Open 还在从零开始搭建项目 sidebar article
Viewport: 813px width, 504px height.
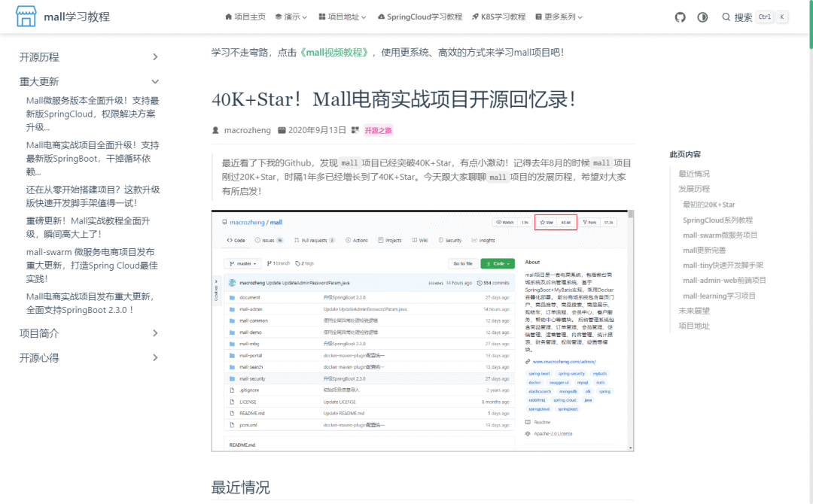[93, 196]
